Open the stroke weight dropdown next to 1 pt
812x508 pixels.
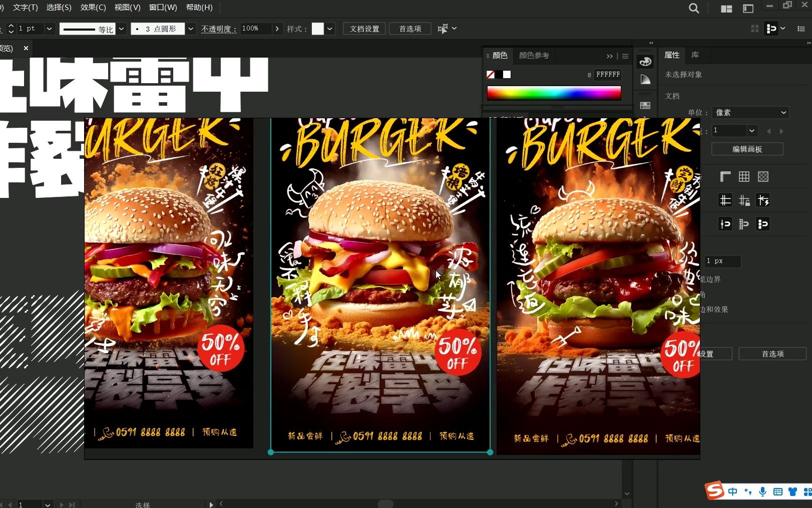49,29
